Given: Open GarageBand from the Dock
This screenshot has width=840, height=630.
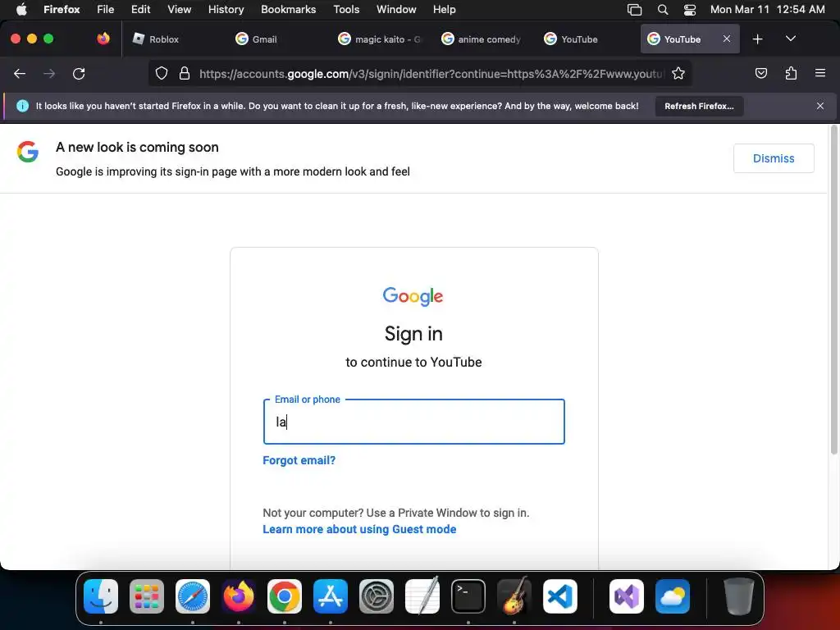Looking at the screenshot, I should click(x=514, y=596).
